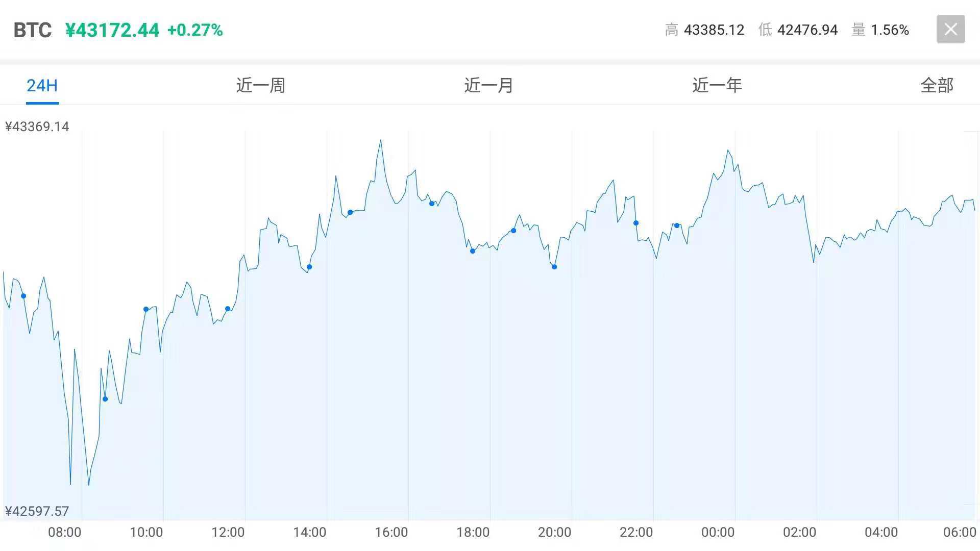Click the ¥43172.44 current price

pyautogui.click(x=112, y=30)
